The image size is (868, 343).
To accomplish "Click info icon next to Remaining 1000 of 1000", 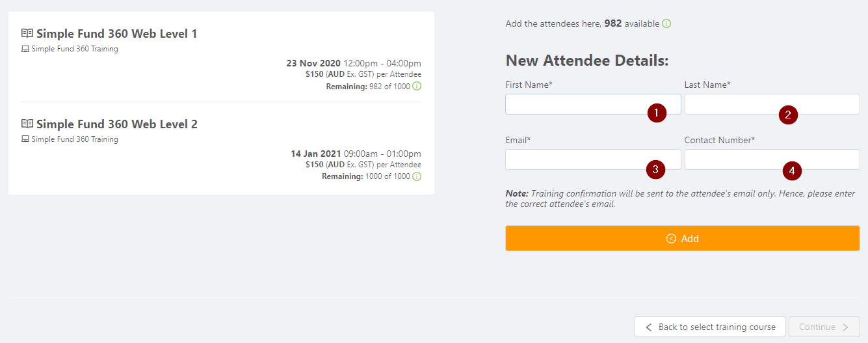I will 417,176.
